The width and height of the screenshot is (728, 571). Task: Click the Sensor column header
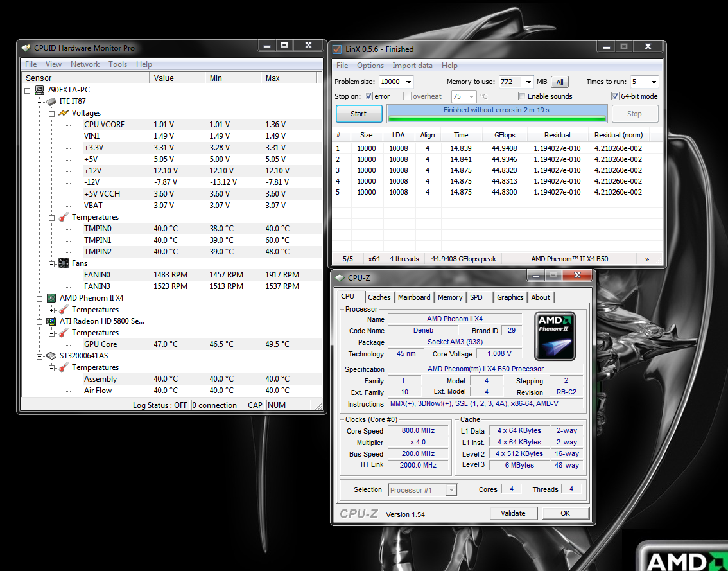85,78
